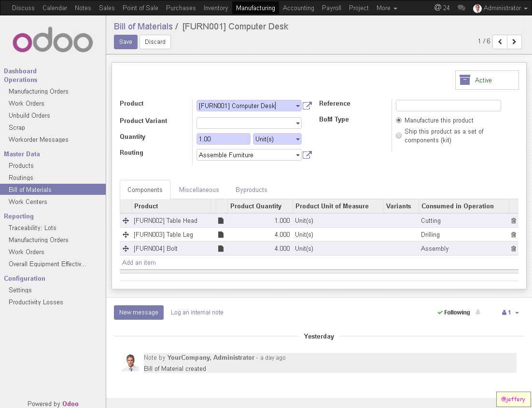This screenshot has width=532, height=408.
Task: Open the Discuss menu
Action: pos(23,8)
